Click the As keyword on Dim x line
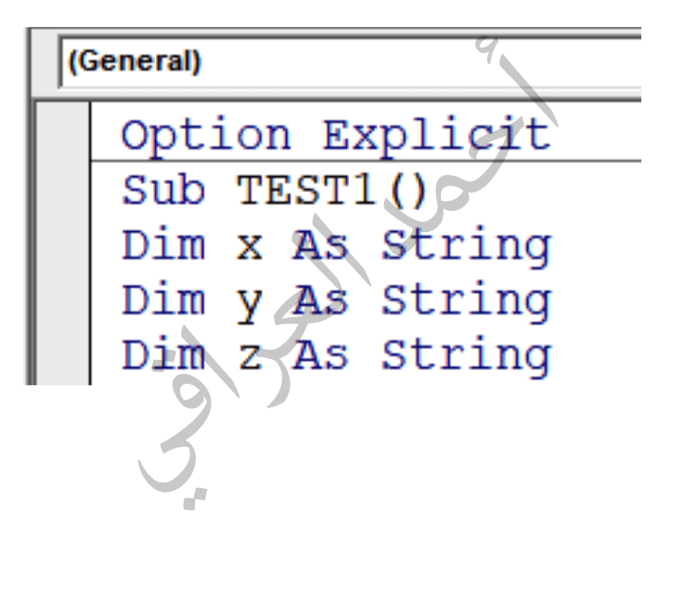The image size is (697, 616). [320, 244]
